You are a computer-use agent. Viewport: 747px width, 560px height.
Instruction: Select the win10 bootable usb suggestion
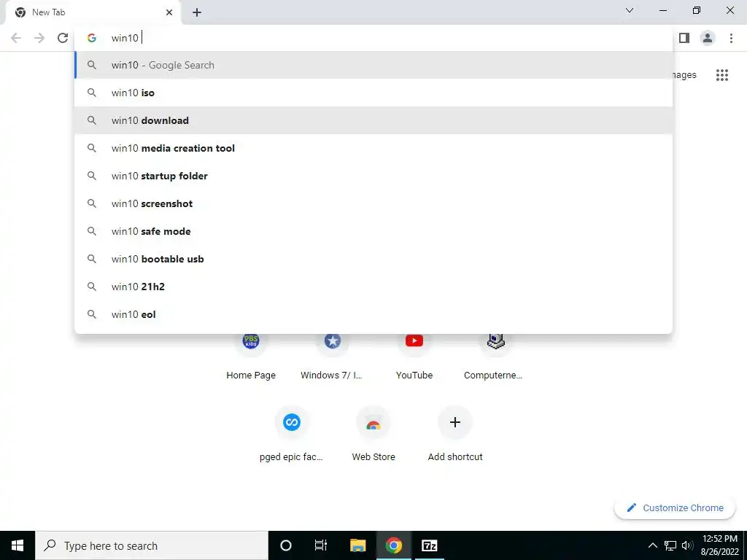373,259
